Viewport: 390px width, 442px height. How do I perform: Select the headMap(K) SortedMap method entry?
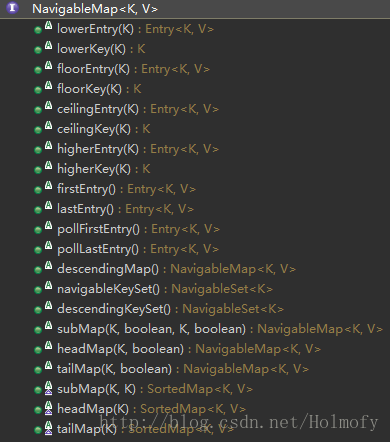pyautogui.click(x=152, y=409)
